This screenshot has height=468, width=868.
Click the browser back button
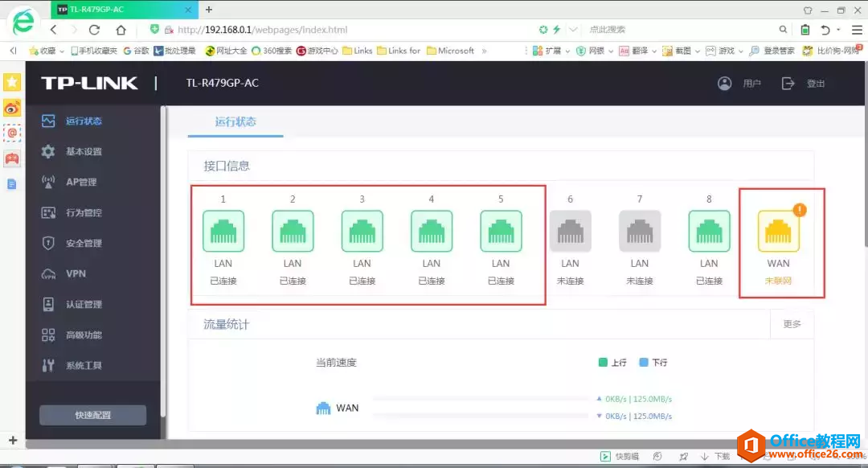click(x=54, y=30)
